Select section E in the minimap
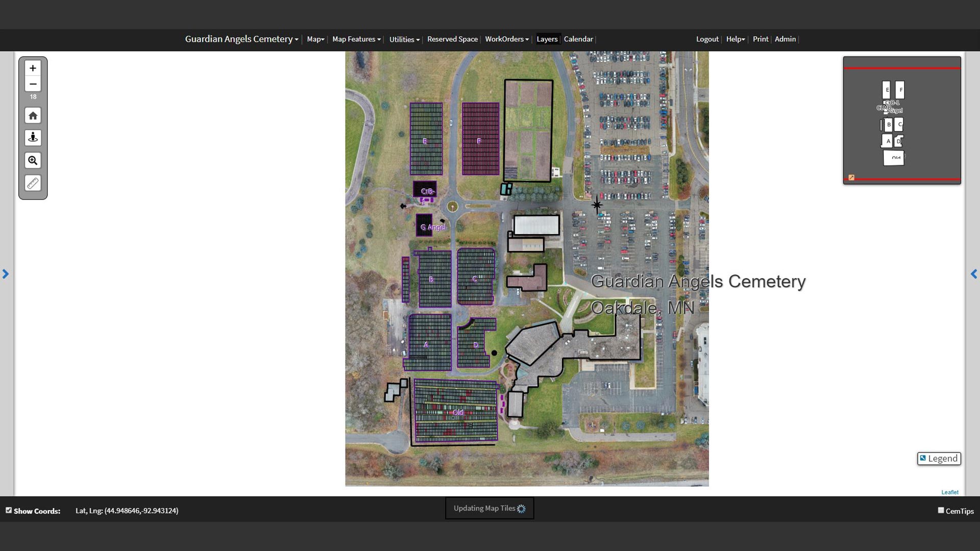 (x=887, y=90)
